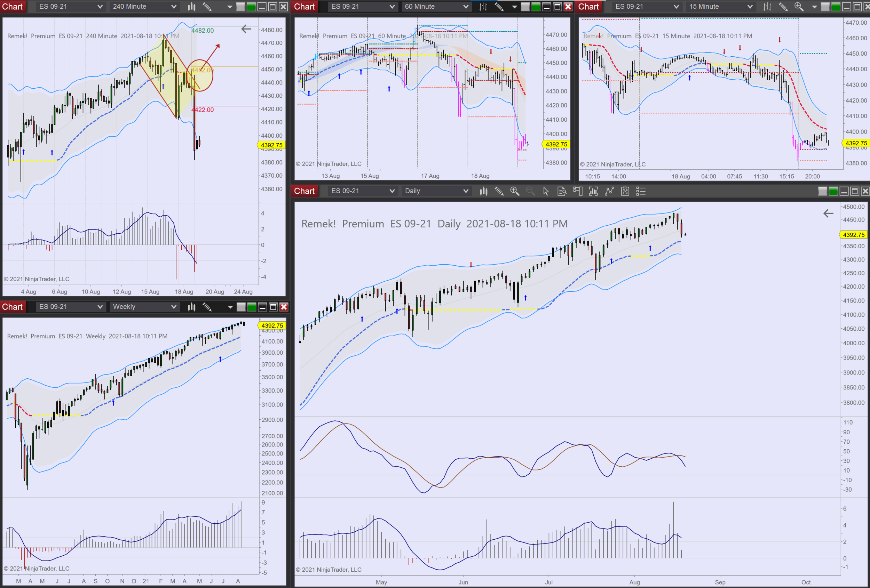Click the Chart tab of Weekly window
The width and height of the screenshot is (870, 588).
coord(12,307)
